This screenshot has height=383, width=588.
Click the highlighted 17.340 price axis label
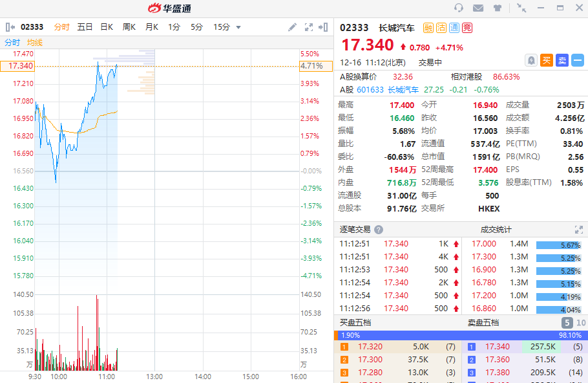click(17, 66)
